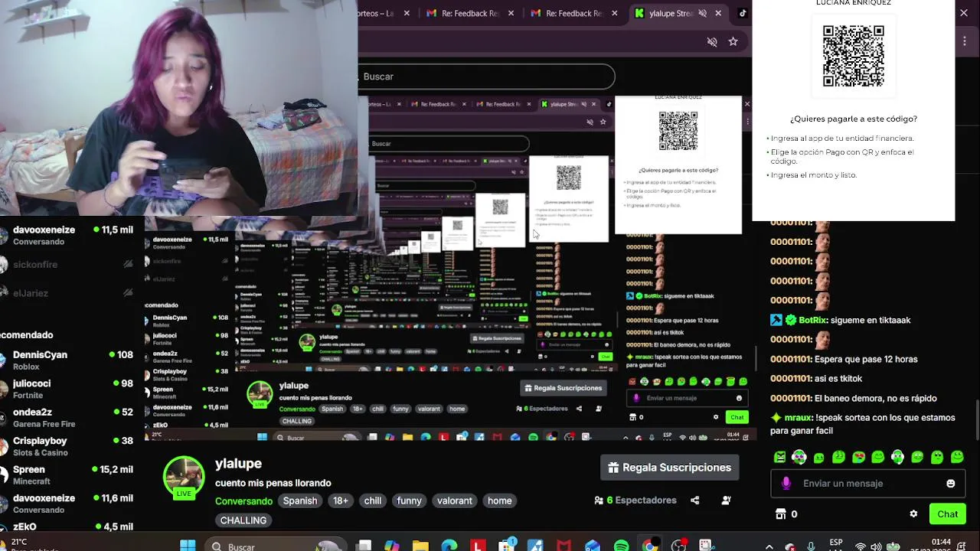Click the home tag

tap(500, 500)
